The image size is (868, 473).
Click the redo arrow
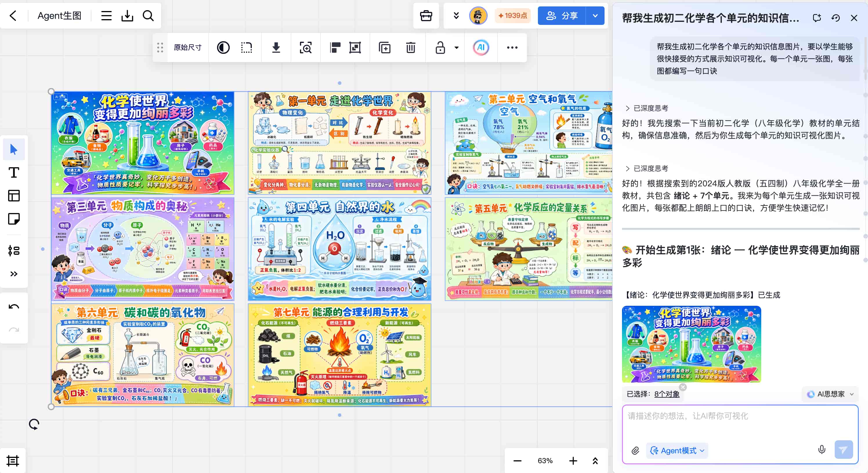tap(14, 330)
